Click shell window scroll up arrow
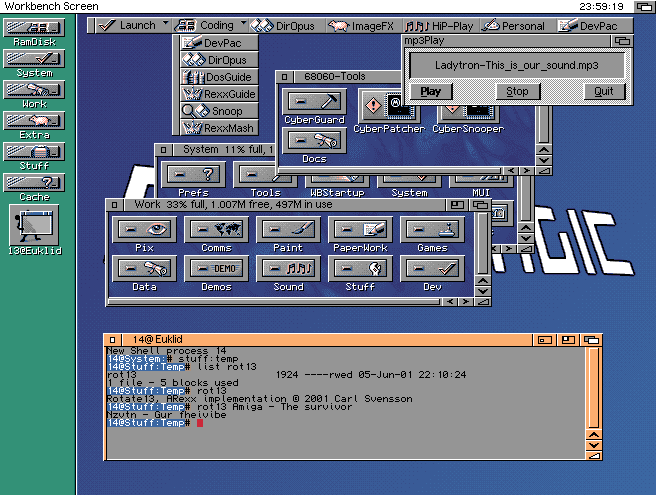This screenshot has width=656, height=495. coord(594,434)
